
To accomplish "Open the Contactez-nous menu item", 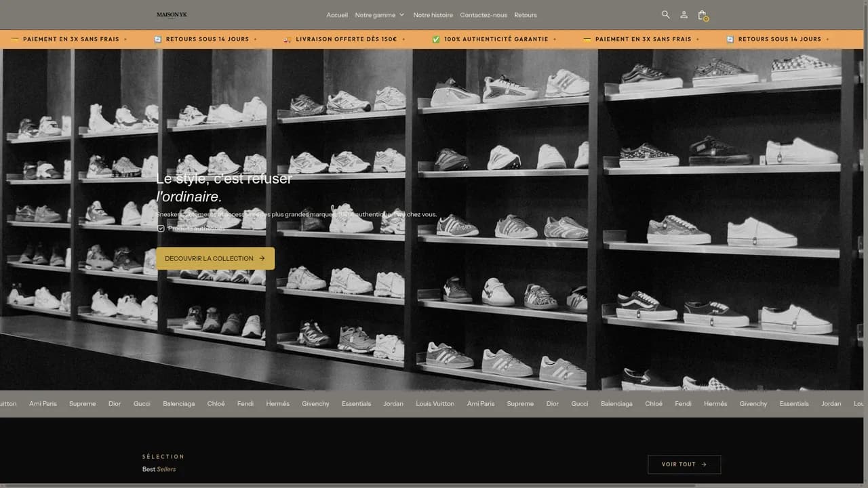I will [484, 15].
